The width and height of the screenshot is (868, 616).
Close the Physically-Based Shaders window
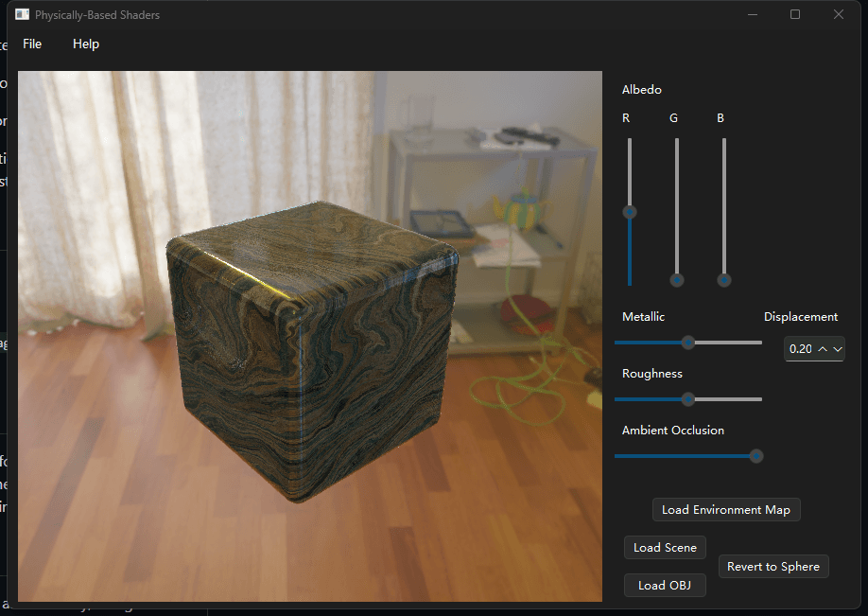838,14
